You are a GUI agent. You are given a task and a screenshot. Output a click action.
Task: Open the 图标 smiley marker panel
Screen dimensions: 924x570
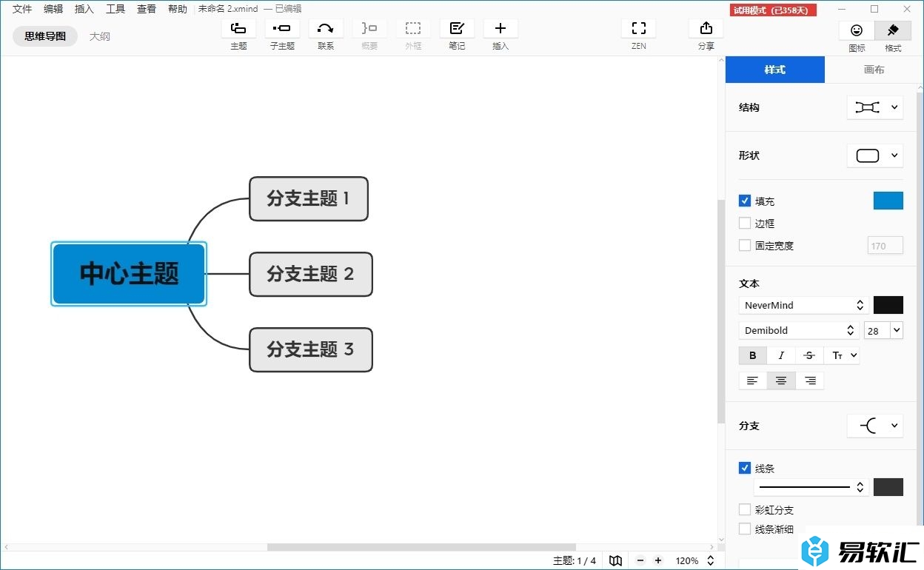(857, 30)
